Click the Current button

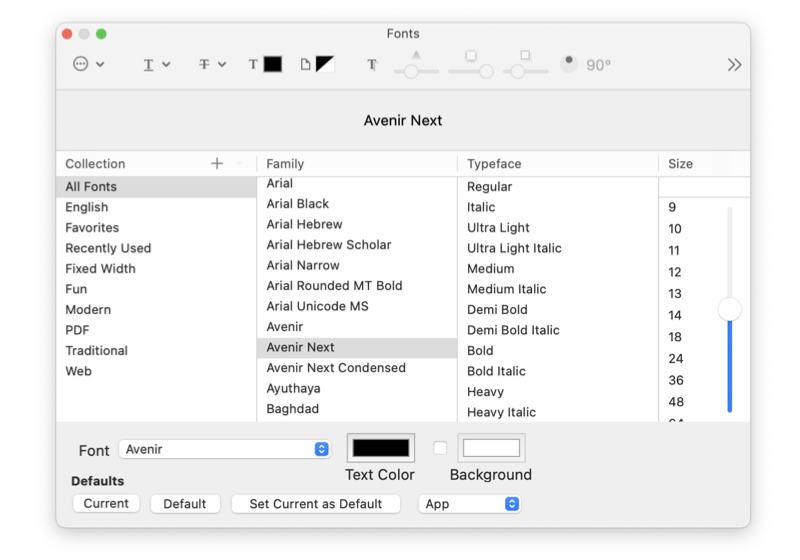[106, 503]
